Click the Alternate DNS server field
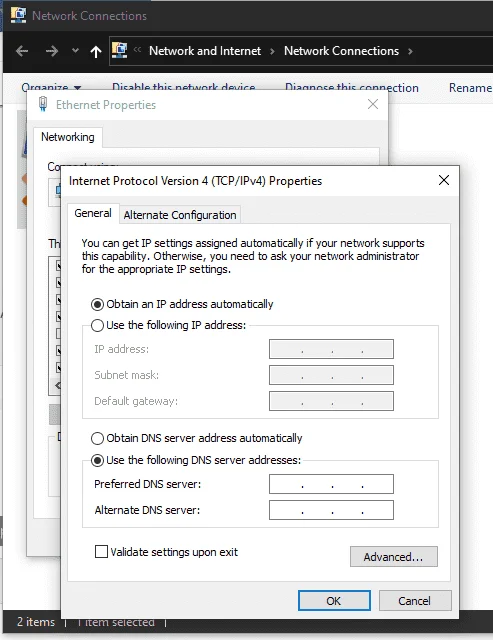Image resolution: width=493 pixels, height=640 pixels. (x=331, y=510)
